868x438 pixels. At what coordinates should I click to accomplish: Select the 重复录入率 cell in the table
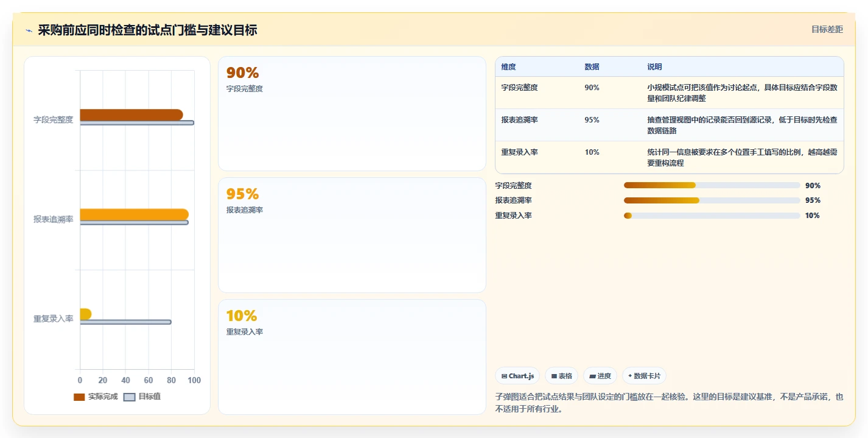(x=519, y=152)
